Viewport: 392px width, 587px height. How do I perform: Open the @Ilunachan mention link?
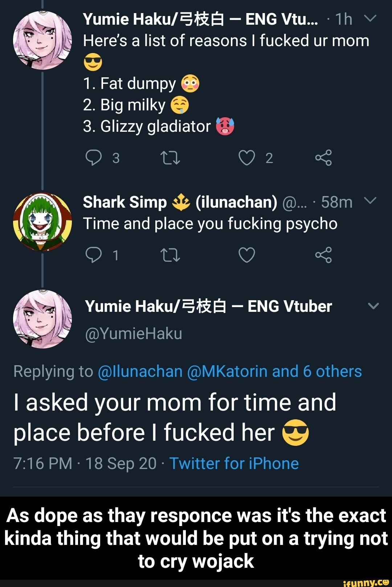[x=140, y=371]
